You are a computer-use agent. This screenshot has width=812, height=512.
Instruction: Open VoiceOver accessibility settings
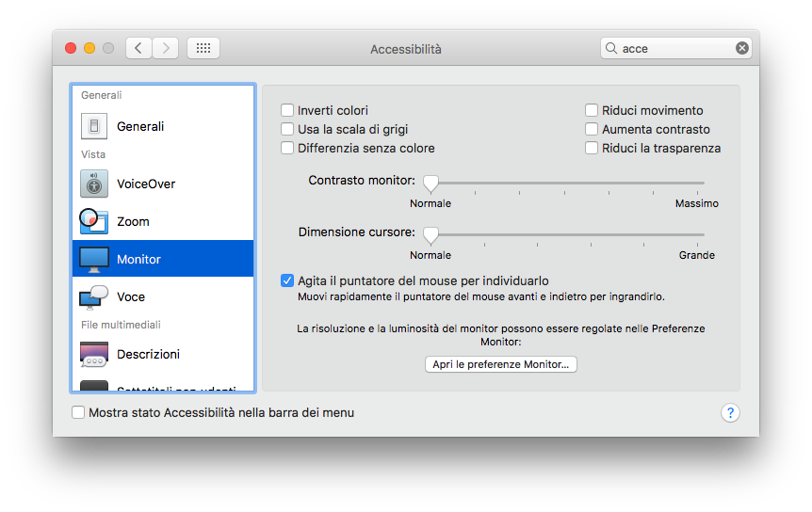[145, 184]
